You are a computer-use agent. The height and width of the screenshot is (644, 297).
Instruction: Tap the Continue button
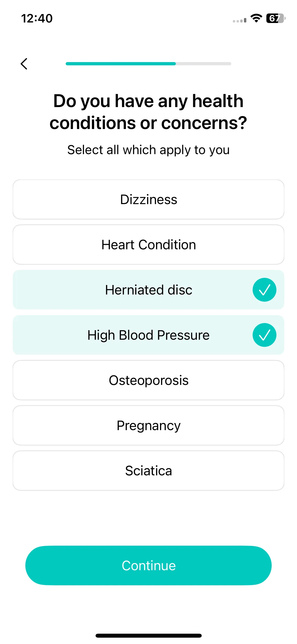point(148,565)
